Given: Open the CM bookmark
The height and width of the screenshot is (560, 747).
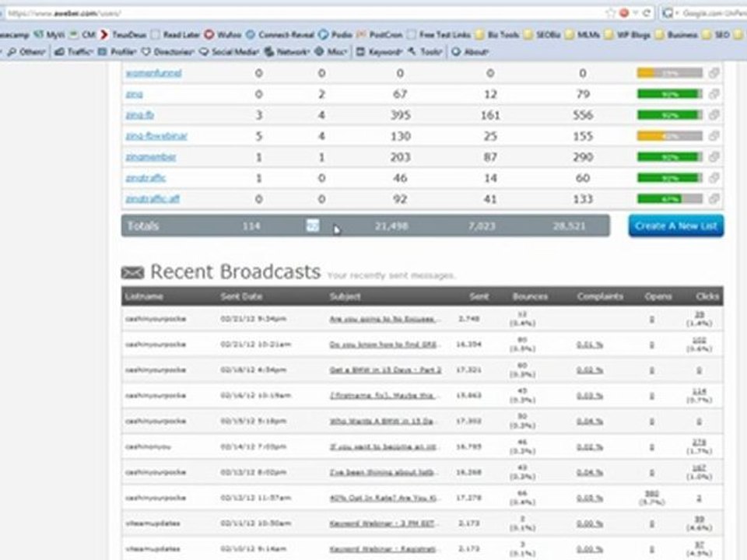Looking at the screenshot, I should click(83, 34).
